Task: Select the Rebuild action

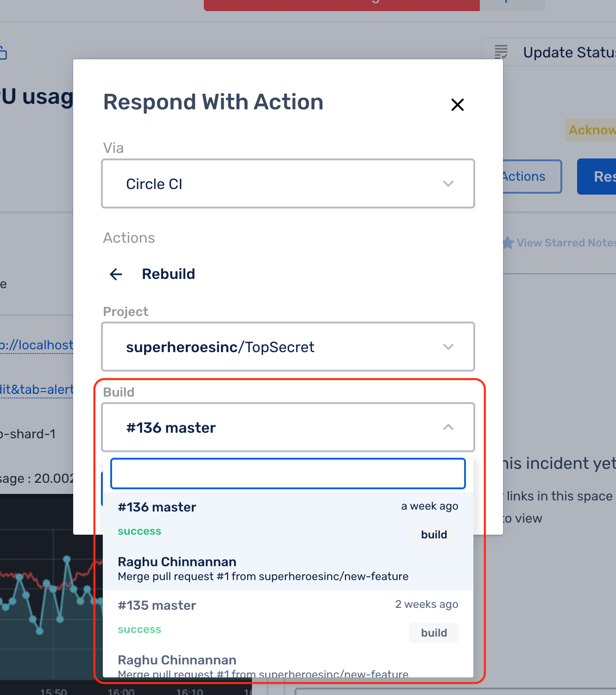Action: [169, 274]
